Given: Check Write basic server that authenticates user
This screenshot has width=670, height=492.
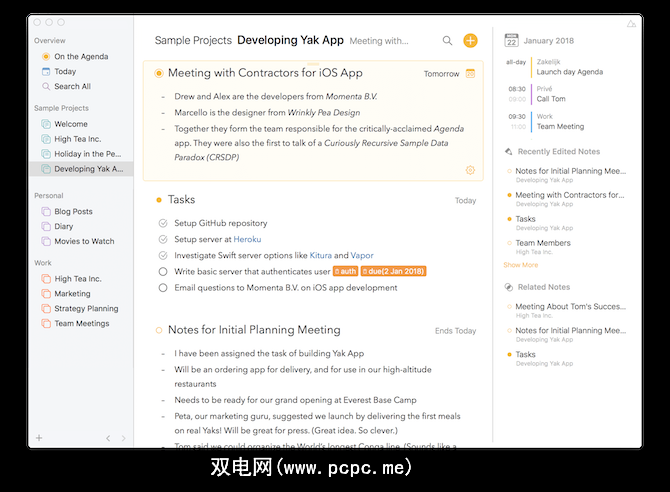Looking at the screenshot, I should (163, 271).
